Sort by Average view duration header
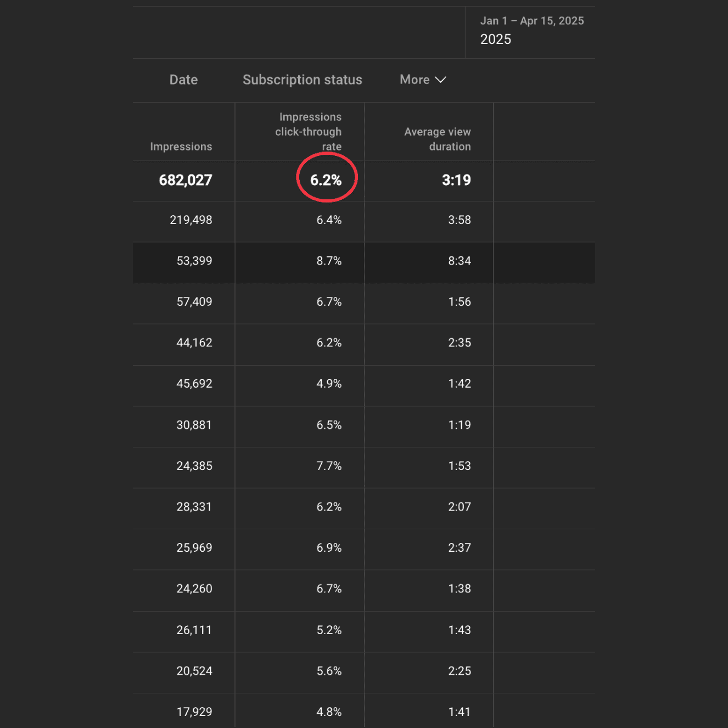Viewport: 728px width, 728px height. 437,139
